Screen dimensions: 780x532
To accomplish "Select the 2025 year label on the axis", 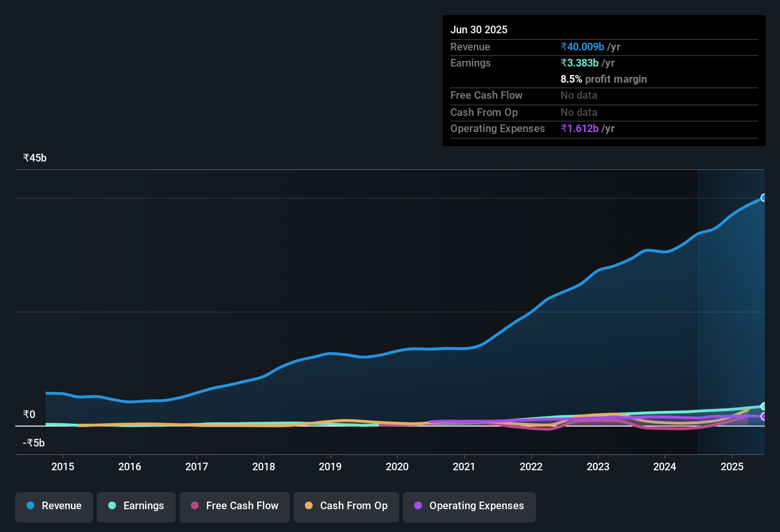I will tap(732, 467).
